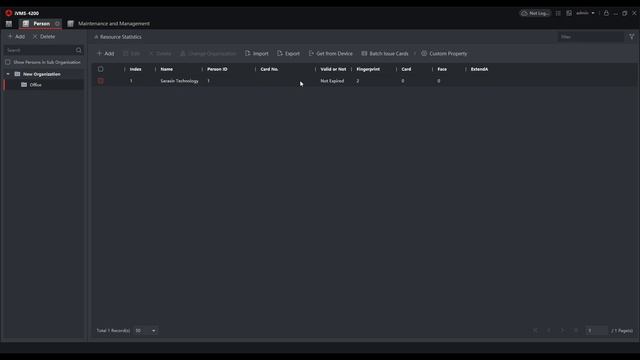640x360 pixels.
Task: Select the Office organization
Action: [x=36, y=85]
